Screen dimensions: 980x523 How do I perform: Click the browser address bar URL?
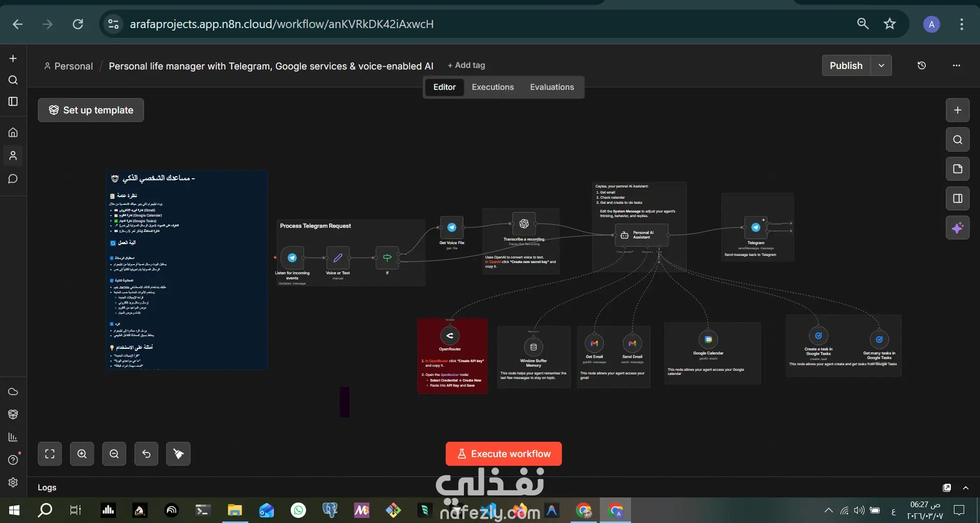tap(282, 24)
